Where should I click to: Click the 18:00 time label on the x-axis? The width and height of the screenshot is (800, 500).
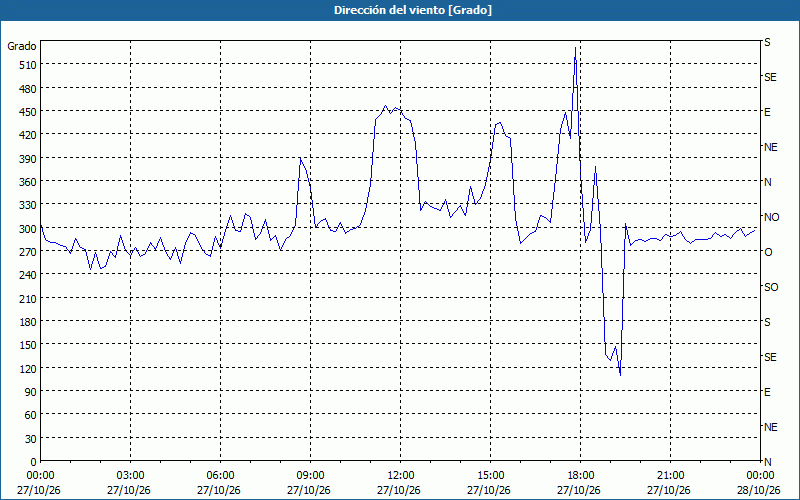pyautogui.click(x=580, y=476)
